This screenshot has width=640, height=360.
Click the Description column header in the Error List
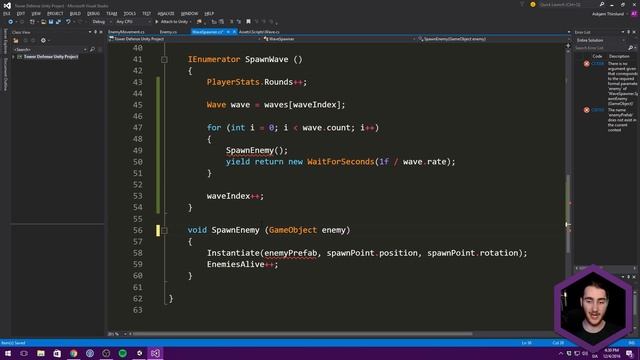pos(619,56)
